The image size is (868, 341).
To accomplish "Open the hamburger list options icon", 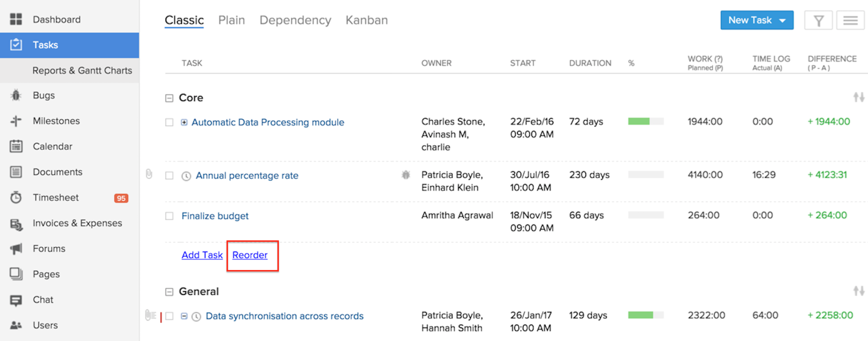I will (x=850, y=20).
